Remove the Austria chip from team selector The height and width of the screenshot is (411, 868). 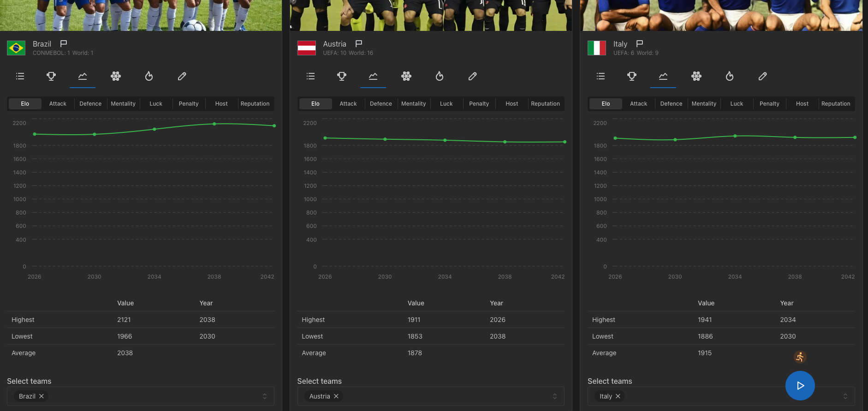[x=336, y=396]
